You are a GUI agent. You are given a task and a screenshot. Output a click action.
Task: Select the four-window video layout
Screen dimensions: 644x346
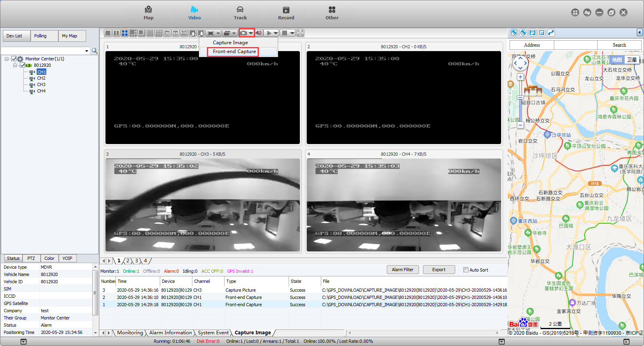(125, 33)
